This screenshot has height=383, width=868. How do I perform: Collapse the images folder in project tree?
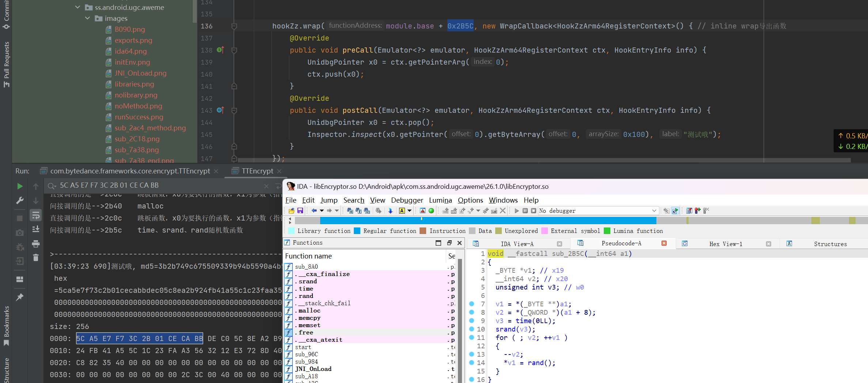(x=87, y=18)
